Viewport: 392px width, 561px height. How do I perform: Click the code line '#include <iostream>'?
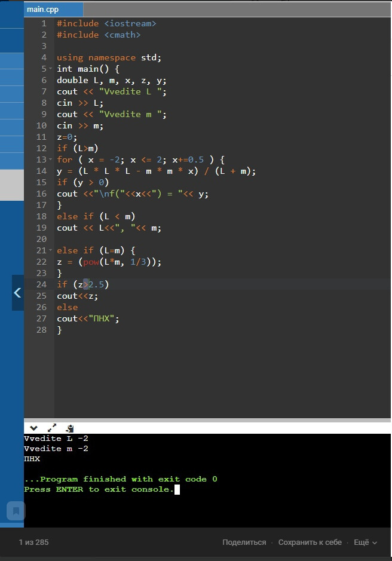107,24
